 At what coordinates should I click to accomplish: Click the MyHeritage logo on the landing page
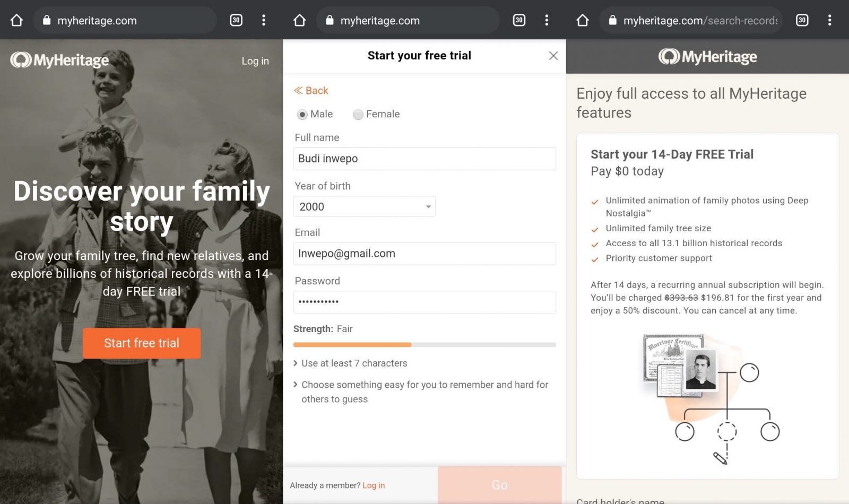59,60
